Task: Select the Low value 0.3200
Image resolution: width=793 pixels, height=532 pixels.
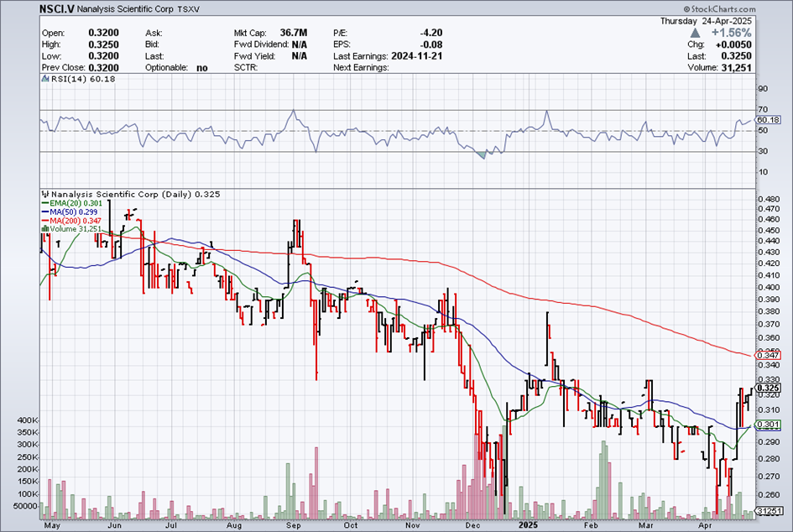Action: 104,56
